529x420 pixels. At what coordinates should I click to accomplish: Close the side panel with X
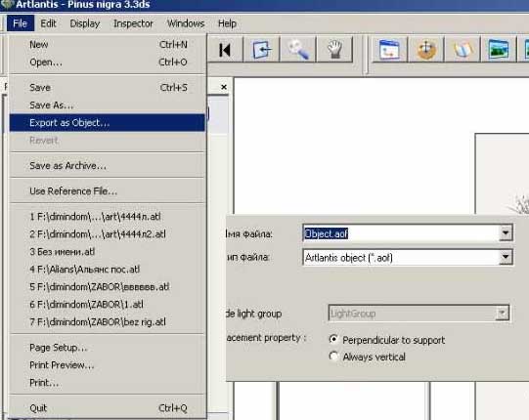pyautogui.click(x=224, y=87)
